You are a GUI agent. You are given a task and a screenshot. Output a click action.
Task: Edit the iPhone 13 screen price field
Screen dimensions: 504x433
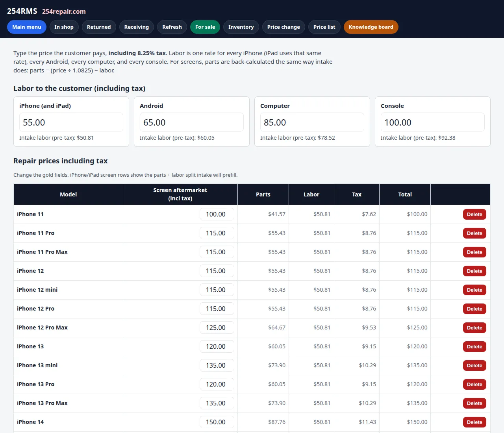[x=217, y=346]
